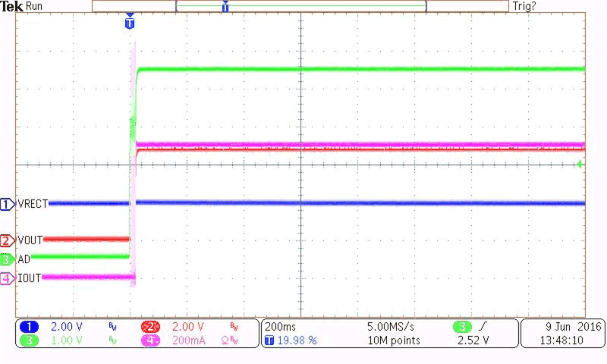Click the Trig? status indicator
607x364 pixels.
click(x=524, y=6)
